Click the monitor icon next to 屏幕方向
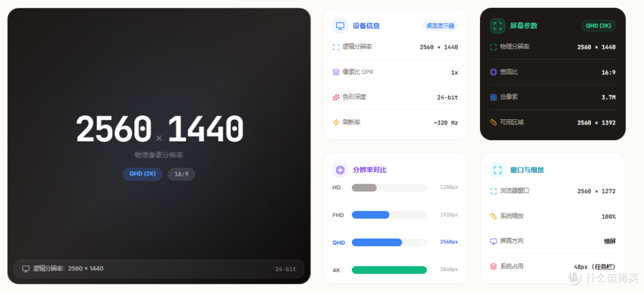This screenshot has height=291, width=644. click(x=493, y=242)
